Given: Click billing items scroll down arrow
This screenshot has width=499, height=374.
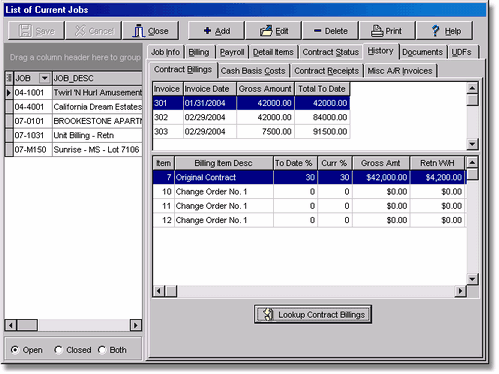Looking at the screenshot, I should pyautogui.click(x=472, y=279).
